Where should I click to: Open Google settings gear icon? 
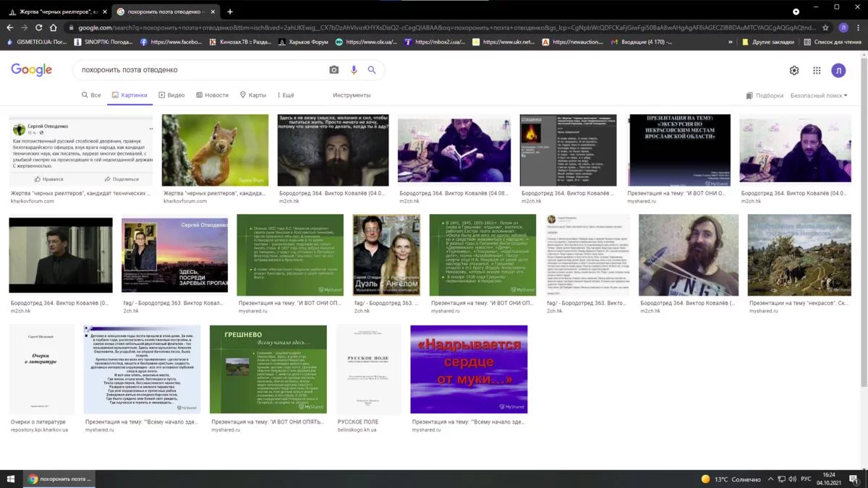[794, 70]
